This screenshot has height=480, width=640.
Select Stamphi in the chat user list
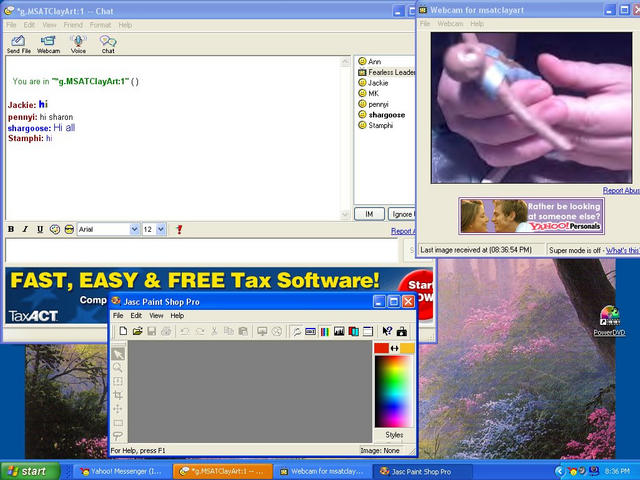click(376, 125)
